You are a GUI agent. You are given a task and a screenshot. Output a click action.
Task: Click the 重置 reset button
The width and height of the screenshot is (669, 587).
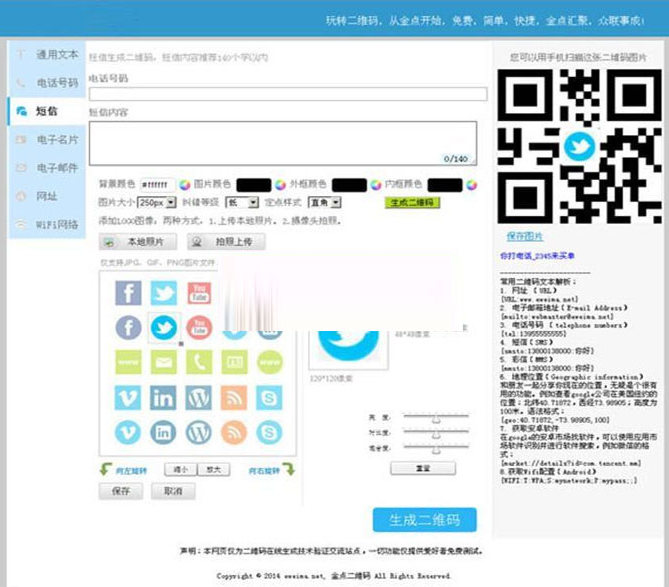click(x=423, y=468)
